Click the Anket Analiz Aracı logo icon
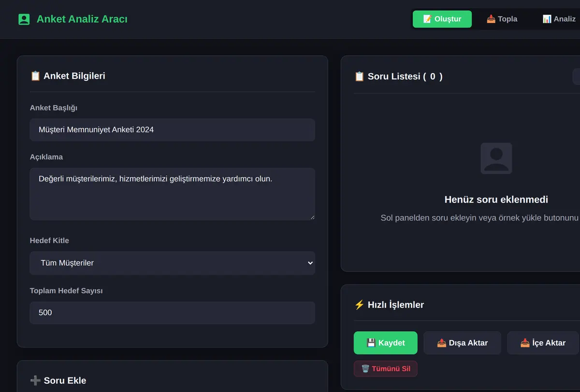Viewport: 580px width, 392px height. pos(24,19)
